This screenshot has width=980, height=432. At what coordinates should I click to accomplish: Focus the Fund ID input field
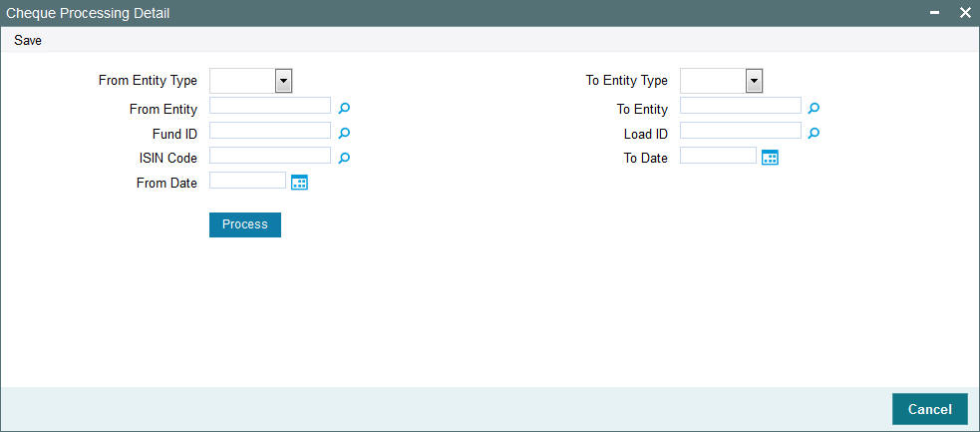click(270, 130)
